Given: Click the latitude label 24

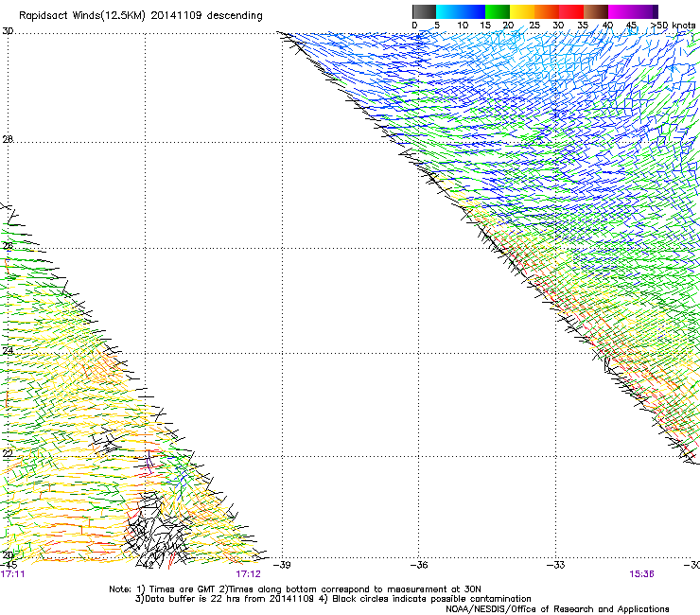Looking at the screenshot, I should (8, 351).
